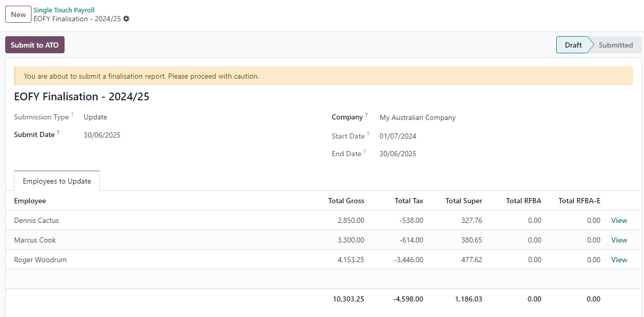
Task: Sort by the Total Gross column header
Action: 346,201
